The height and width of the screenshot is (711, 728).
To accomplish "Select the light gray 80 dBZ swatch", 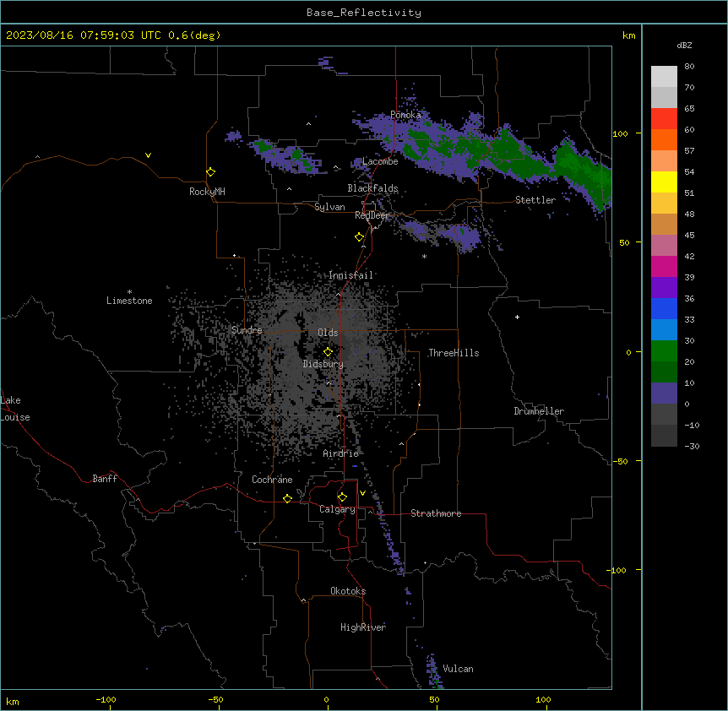I will click(664, 77).
